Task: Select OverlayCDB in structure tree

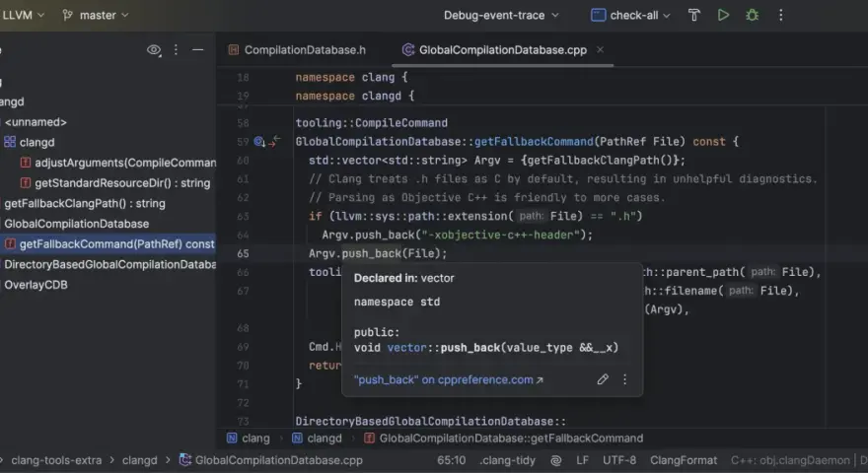Action: coord(36,285)
